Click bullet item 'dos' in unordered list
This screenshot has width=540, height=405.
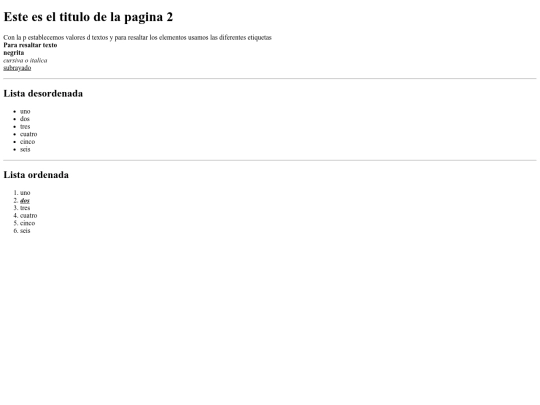(x=25, y=119)
